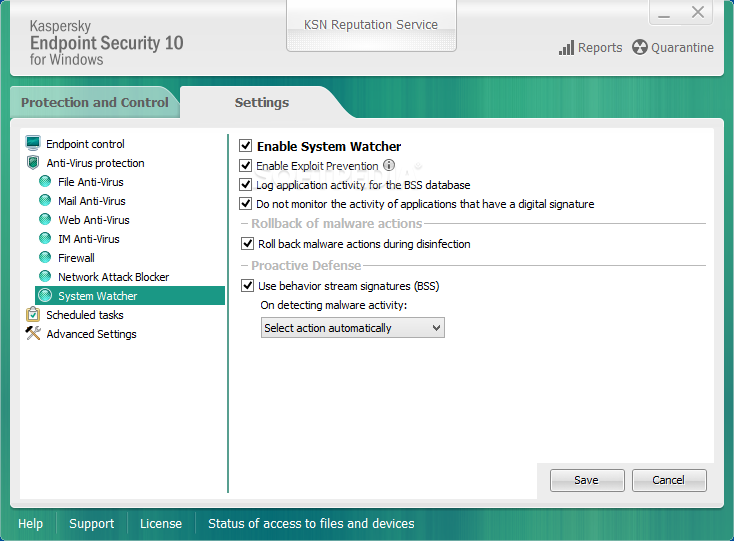The width and height of the screenshot is (734, 541).
Task: Click the Advanced Settings tools icon
Action: click(33, 333)
